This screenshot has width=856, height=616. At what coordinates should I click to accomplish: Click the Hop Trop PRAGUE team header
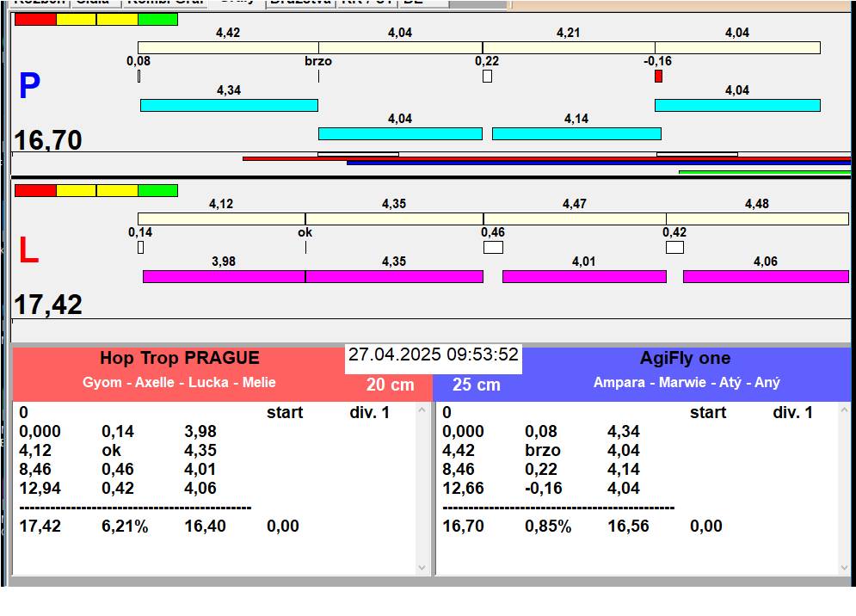tap(179, 359)
